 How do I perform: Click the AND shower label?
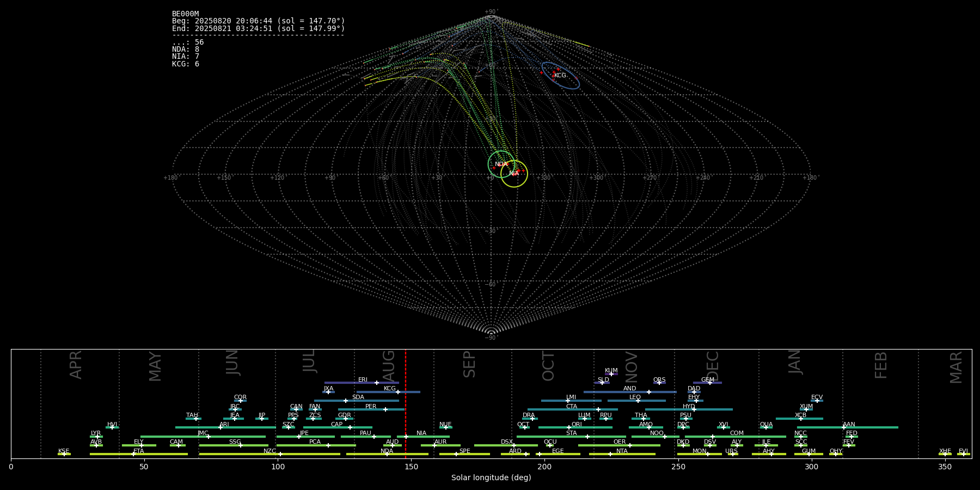click(x=630, y=389)
